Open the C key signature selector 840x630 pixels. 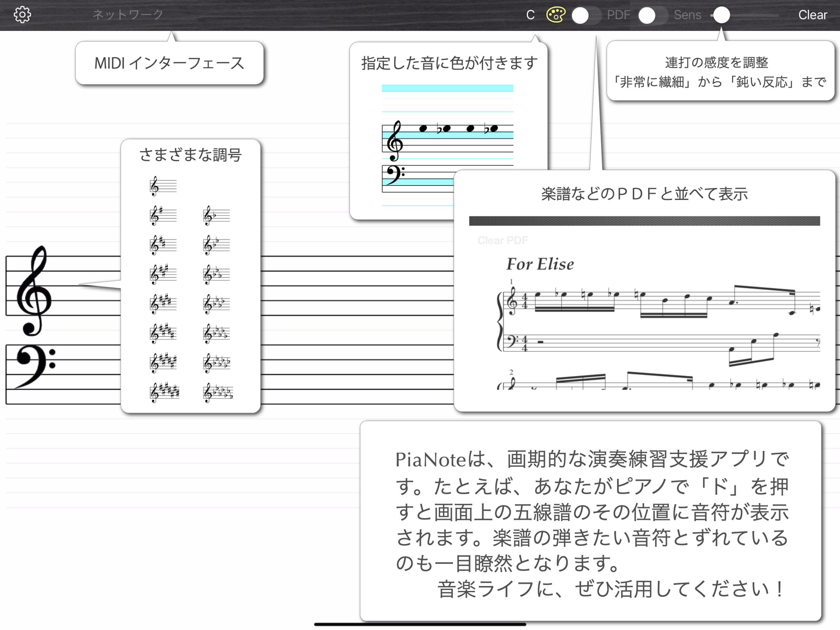tap(530, 15)
